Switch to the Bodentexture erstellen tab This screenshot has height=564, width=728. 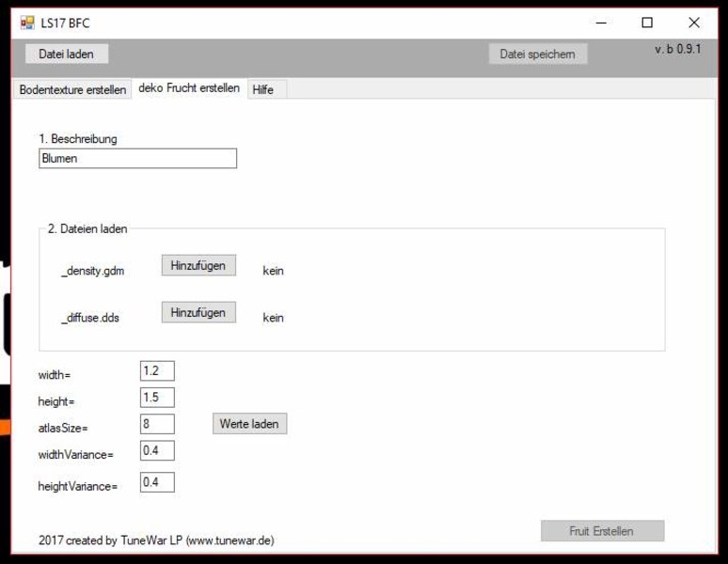tap(72, 90)
